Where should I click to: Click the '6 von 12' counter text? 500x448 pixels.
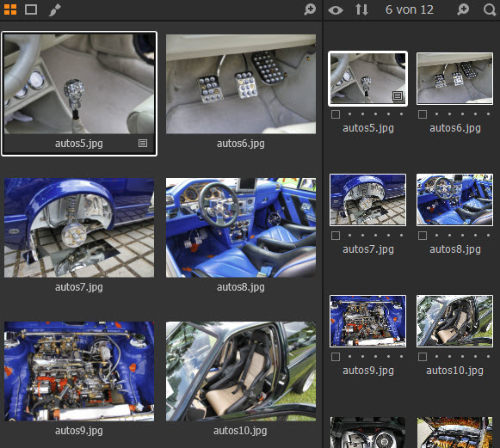tap(409, 10)
